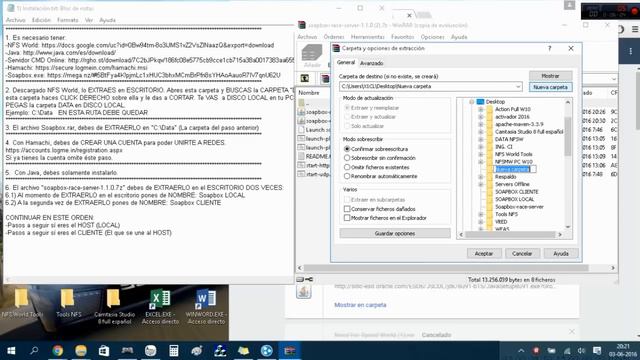Click the extraction dialog help question mark
The height and width of the screenshot is (360, 640).
coord(549,48)
